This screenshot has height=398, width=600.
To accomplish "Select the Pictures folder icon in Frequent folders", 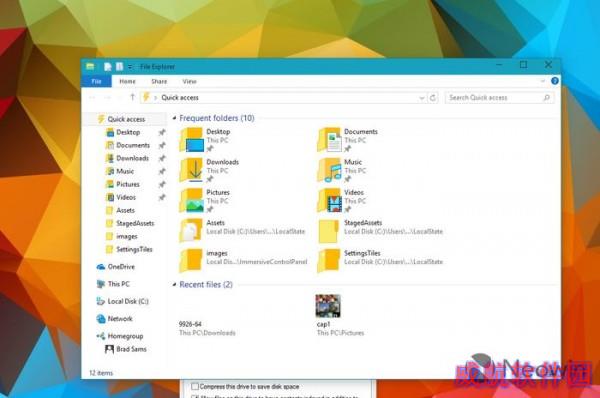I will click(x=191, y=200).
